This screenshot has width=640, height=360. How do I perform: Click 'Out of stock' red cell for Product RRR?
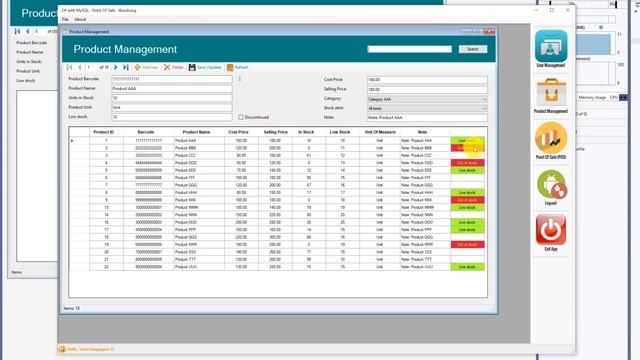coord(467,244)
